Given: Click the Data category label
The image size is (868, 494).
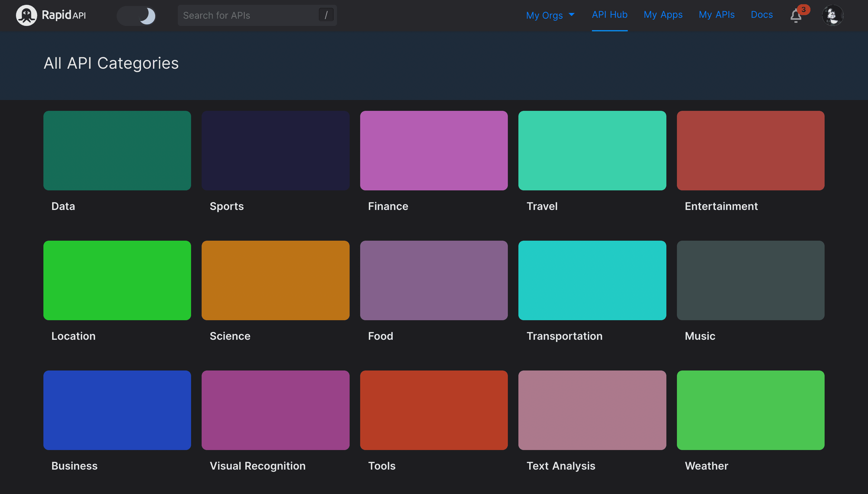Looking at the screenshot, I should [x=63, y=206].
